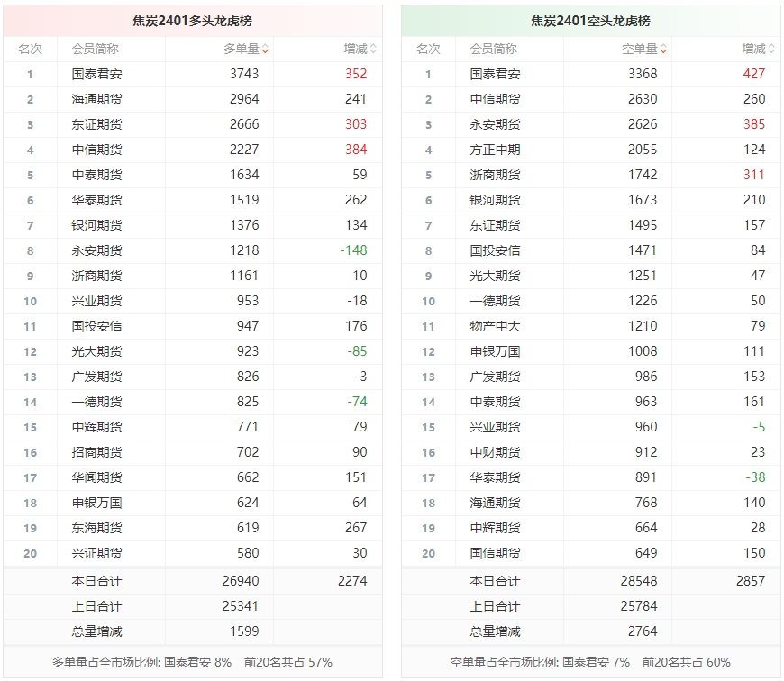Select 海通期货 in the long table
This screenshot has height=681, width=784.
pos(96,99)
